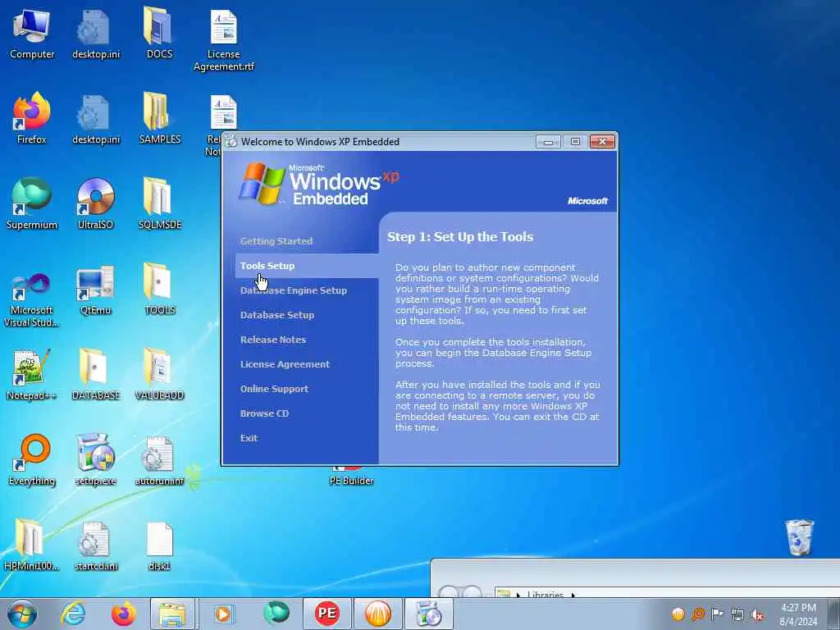The width and height of the screenshot is (840, 630).
Task: Select the PE Builder desktop icon
Action: pos(351,477)
